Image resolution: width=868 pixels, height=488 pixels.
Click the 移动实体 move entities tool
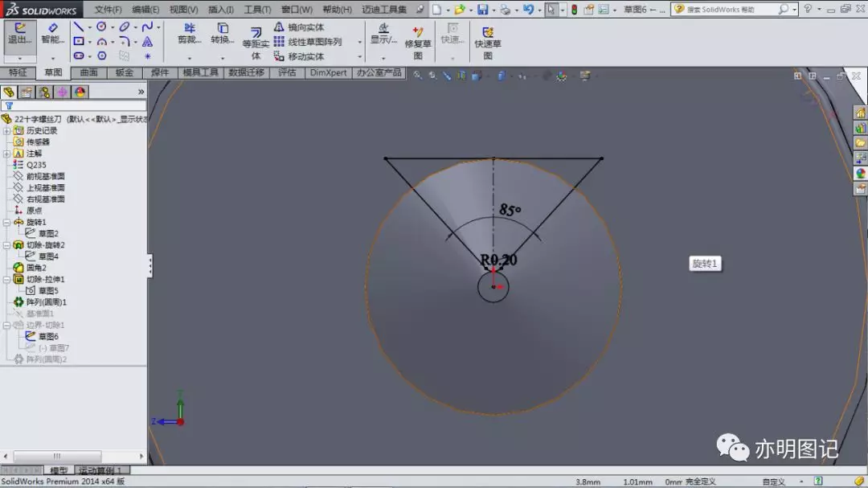tap(299, 56)
